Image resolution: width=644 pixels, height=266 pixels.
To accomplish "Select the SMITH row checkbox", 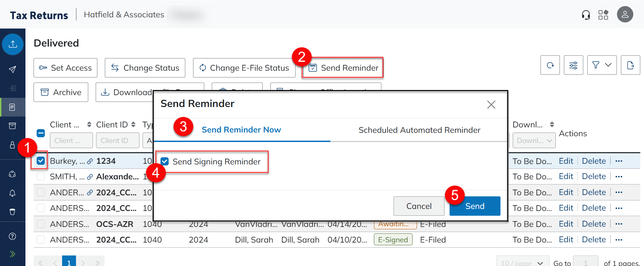I will 41,177.
